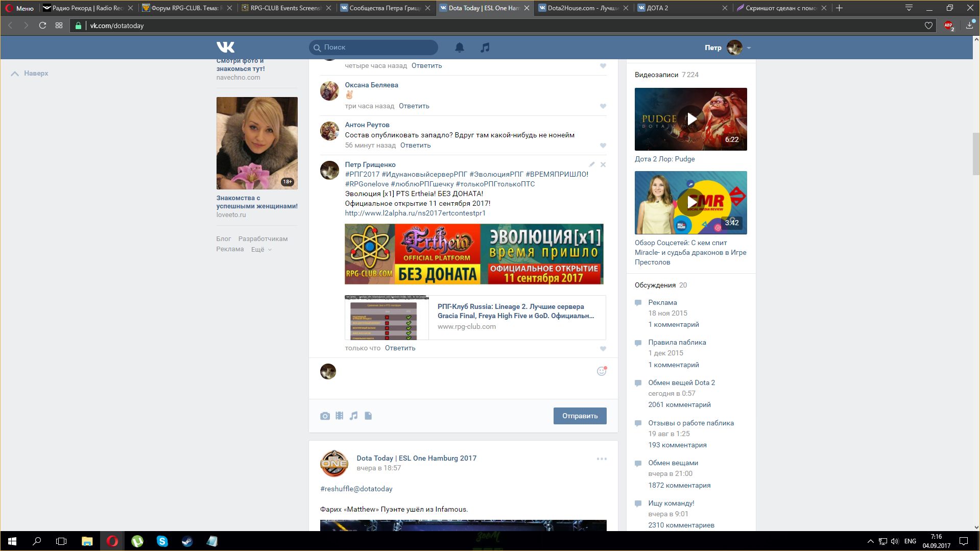Screen dimensions: 980x551
Task: Click the Отправить button
Action: click(x=580, y=416)
